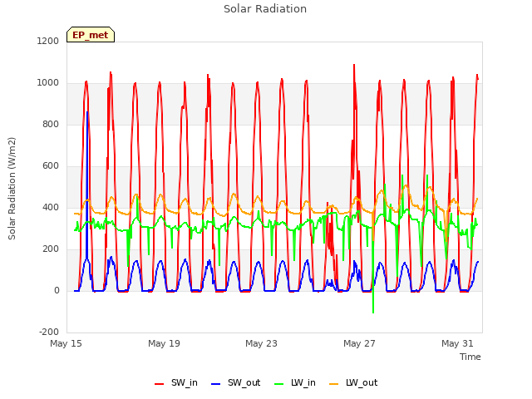
Task: Click the tallest red SW_in peak near May 27
Action: point(354,65)
